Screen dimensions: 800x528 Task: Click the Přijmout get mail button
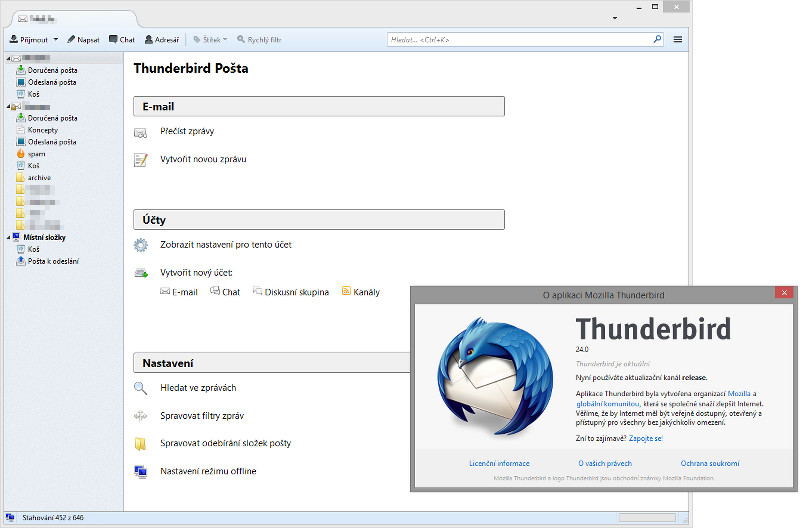(x=29, y=39)
